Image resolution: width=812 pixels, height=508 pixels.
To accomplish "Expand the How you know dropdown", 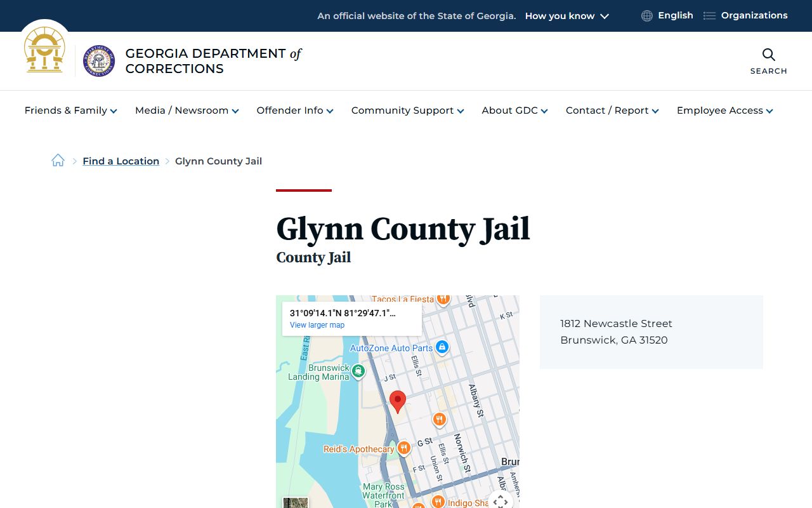I will (567, 16).
